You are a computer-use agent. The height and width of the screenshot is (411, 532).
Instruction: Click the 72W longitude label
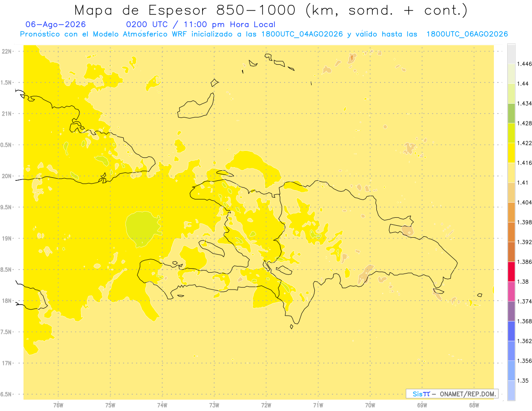tap(266, 405)
